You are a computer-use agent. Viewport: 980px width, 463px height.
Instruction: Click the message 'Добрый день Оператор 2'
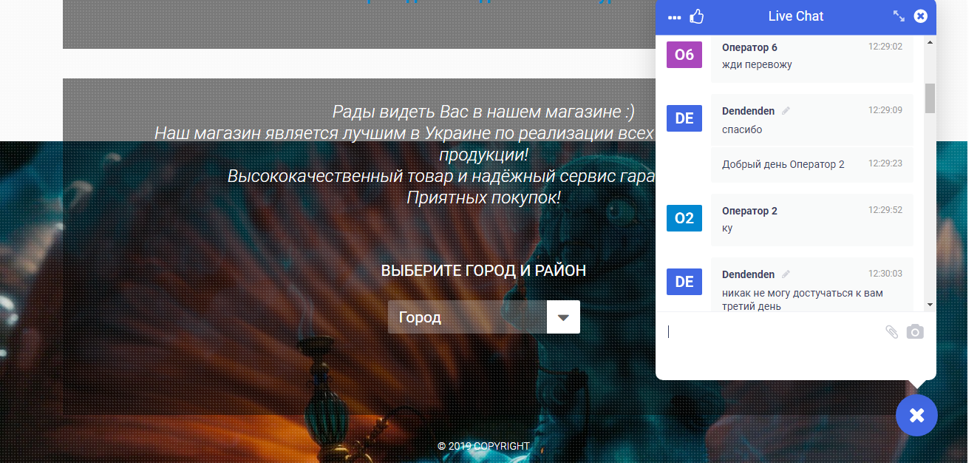tap(783, 164)
